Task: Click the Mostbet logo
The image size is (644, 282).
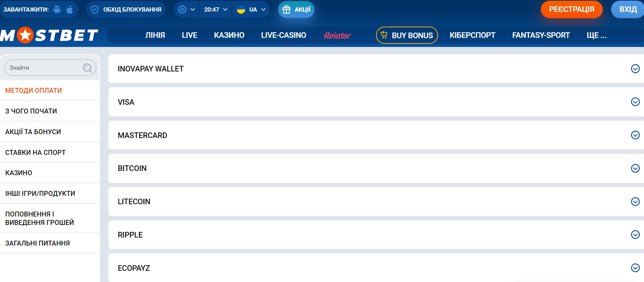Action: (49, 35)
